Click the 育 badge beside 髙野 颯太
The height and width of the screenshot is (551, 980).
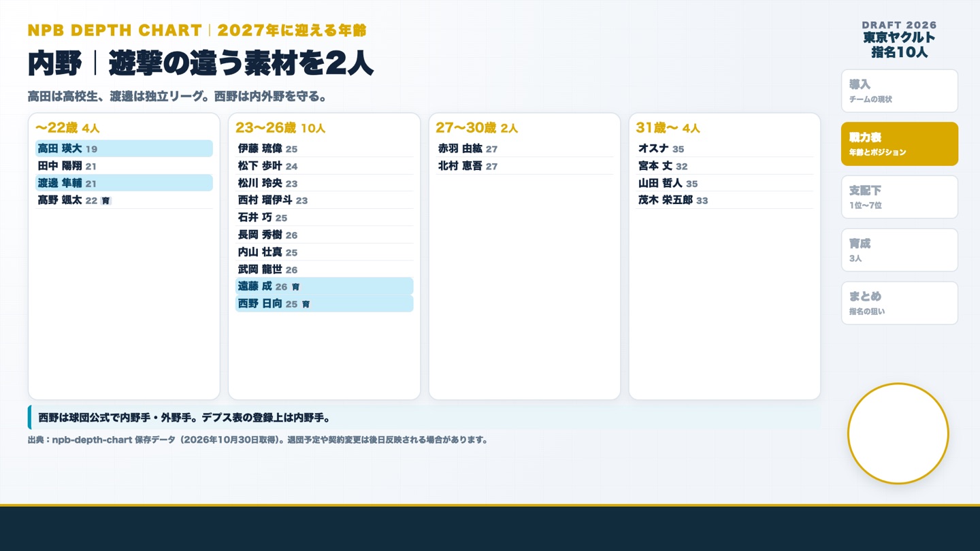[x=105, y=201]
